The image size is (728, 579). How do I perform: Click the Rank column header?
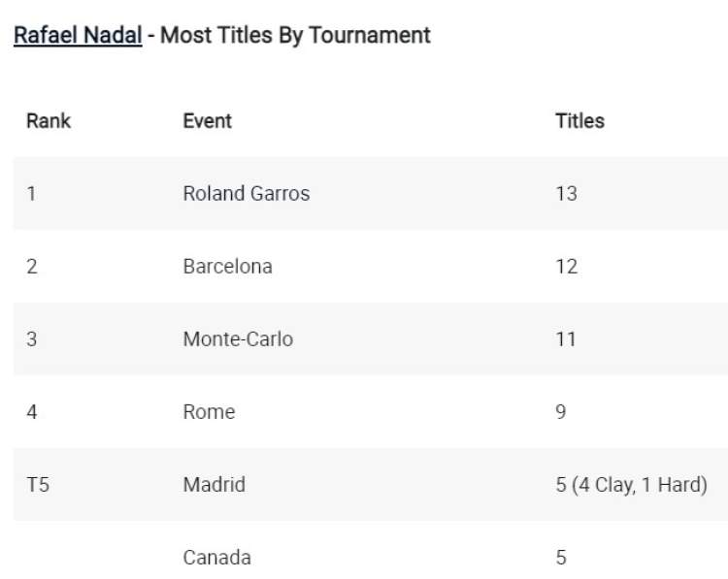(x=49, y=121)
